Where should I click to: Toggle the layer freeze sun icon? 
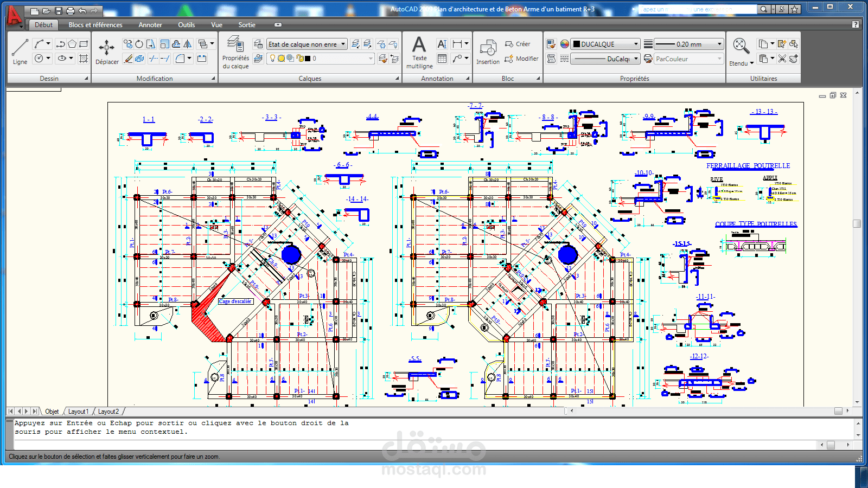click(x=282, y=59)
